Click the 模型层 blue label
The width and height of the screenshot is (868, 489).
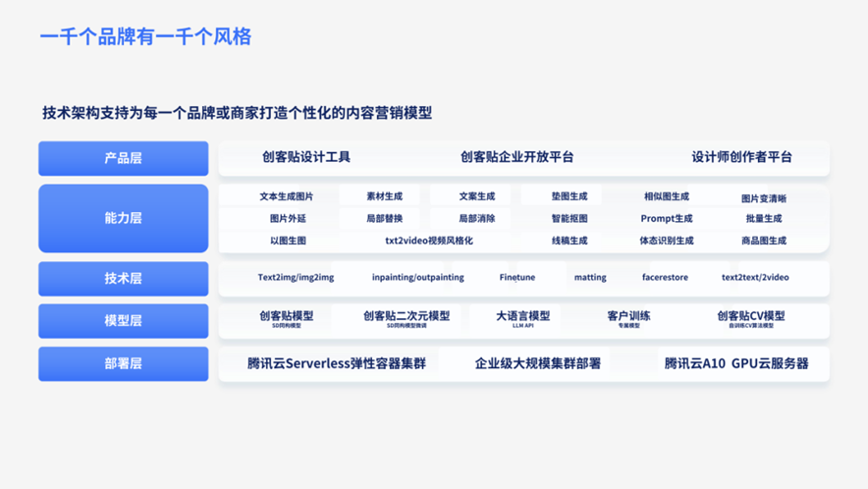124,321
